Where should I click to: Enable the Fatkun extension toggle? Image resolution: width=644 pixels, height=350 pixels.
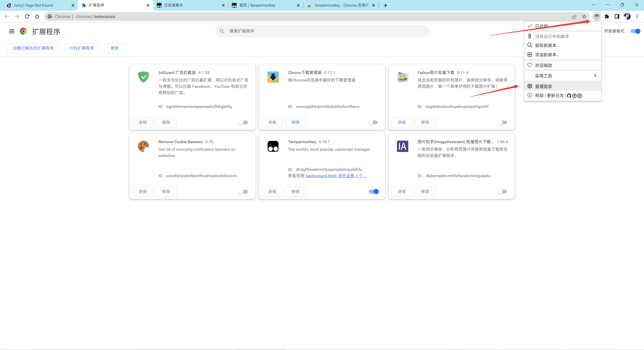(502, 122)
